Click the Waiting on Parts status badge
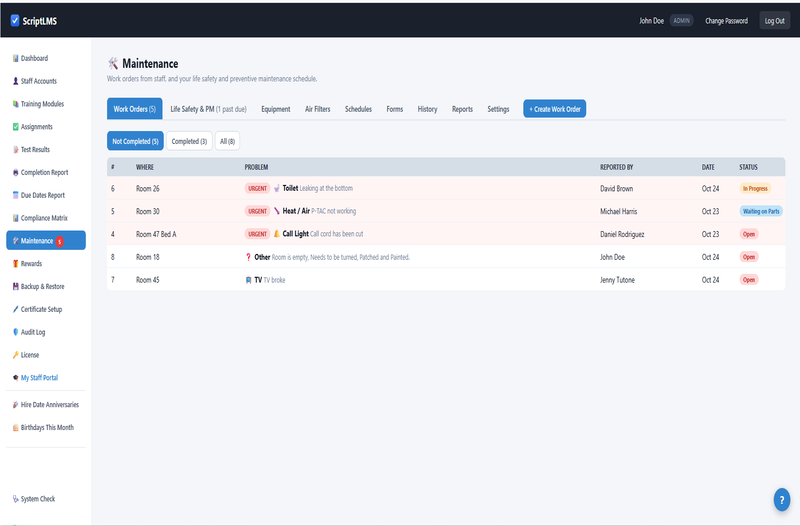800x526 pixels. 761,211
